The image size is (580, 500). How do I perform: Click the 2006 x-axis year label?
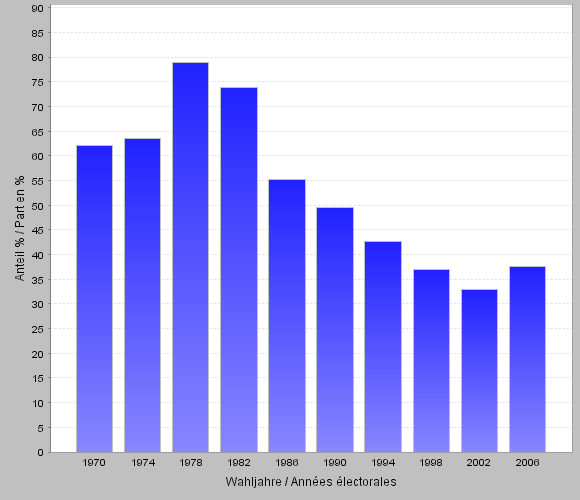[527, 463]
